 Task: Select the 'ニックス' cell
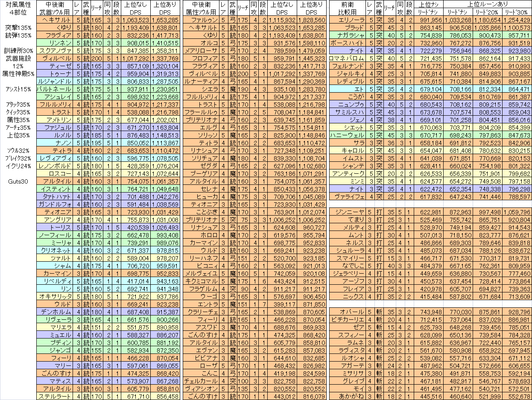click(x=348, y=296)
